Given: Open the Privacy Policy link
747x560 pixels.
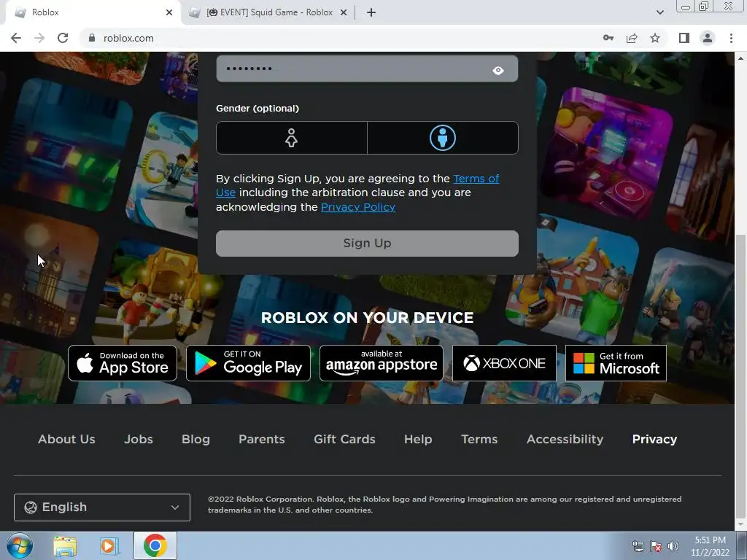Looking at the screenshot, I should coord(358,207).
